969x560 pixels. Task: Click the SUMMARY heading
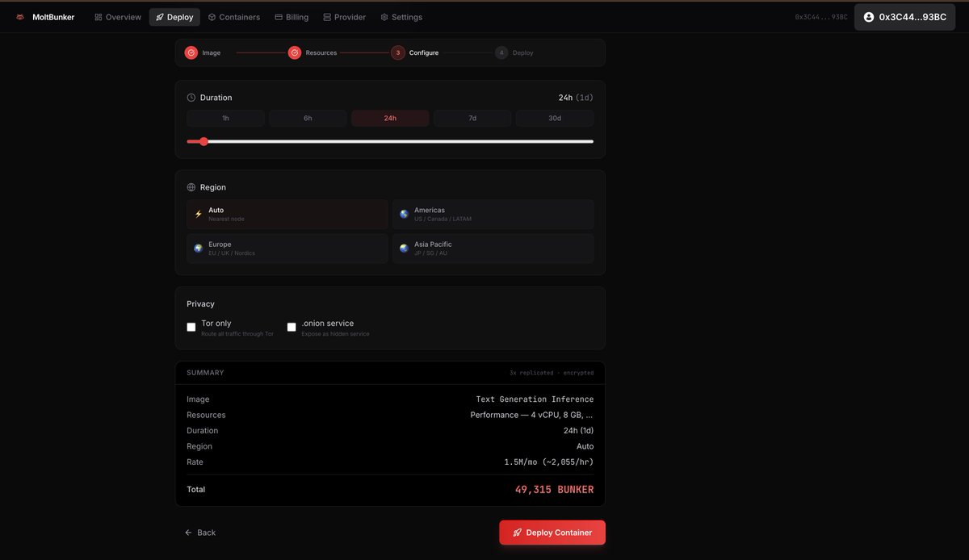(205, 373)
